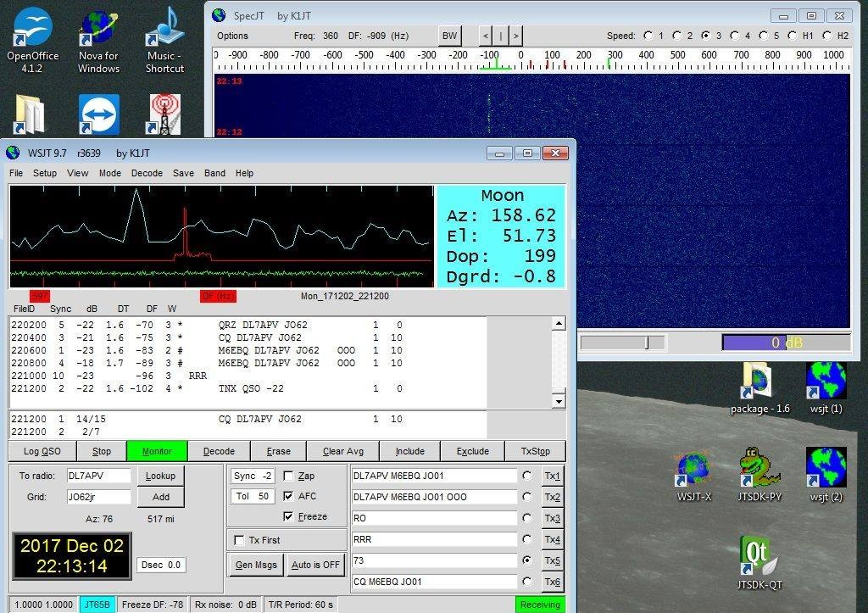
Task: Open the JTSDK-PY desktop shortcut
Action: pyautogui.click(x=759, y=475)
